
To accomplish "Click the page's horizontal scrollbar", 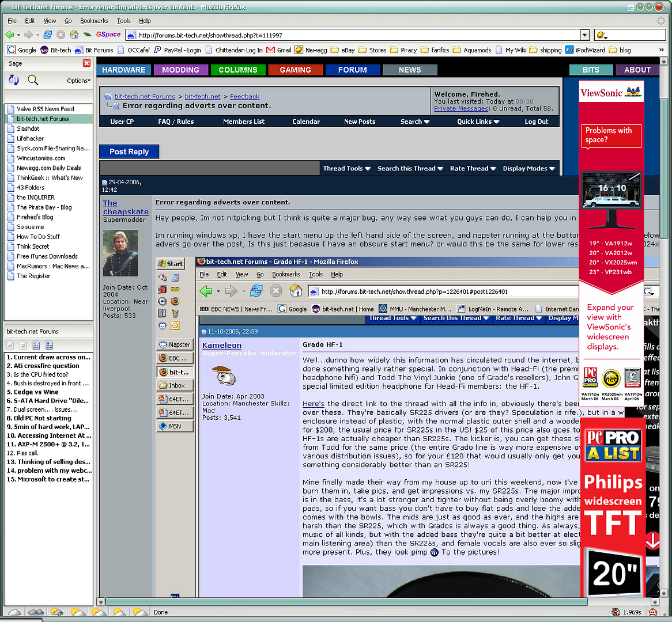I will 346,602.
